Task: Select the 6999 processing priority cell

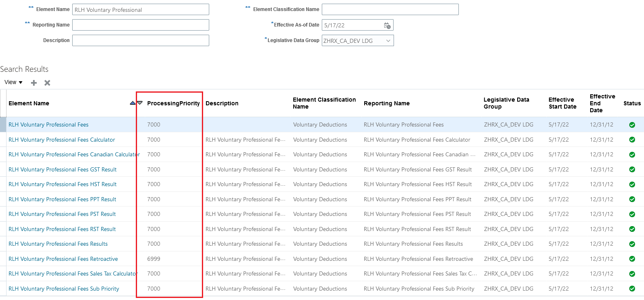Action: pos(154,259)
